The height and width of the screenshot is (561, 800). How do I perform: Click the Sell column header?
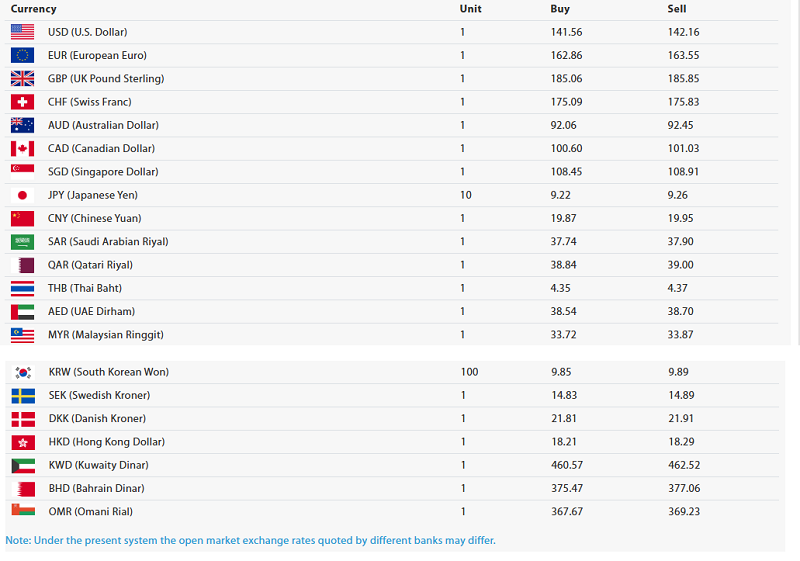(677, 9)
